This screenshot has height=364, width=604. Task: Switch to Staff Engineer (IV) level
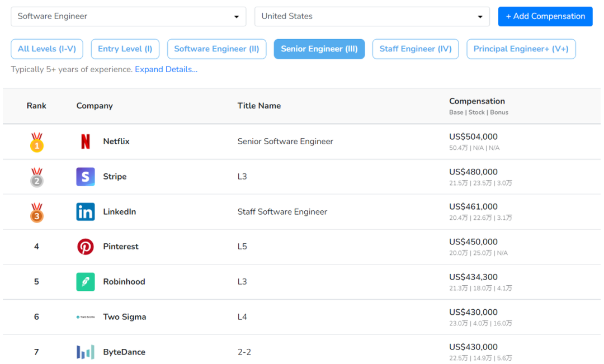[x=416, y=49]
